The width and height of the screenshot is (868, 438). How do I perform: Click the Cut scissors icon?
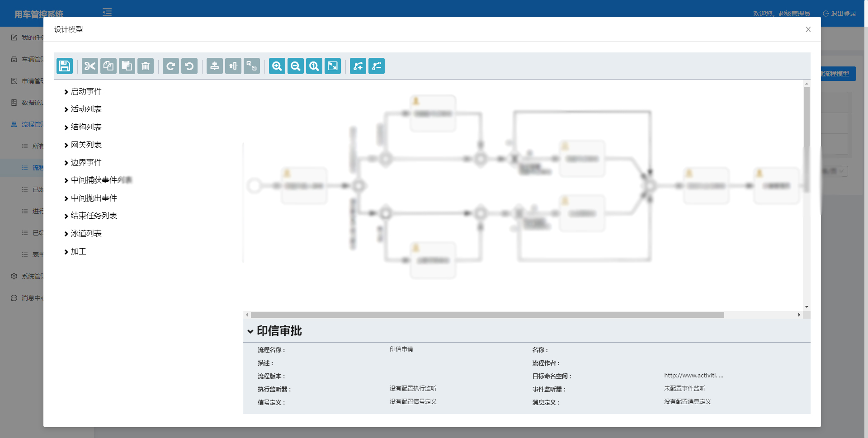(x=90, y=66)
